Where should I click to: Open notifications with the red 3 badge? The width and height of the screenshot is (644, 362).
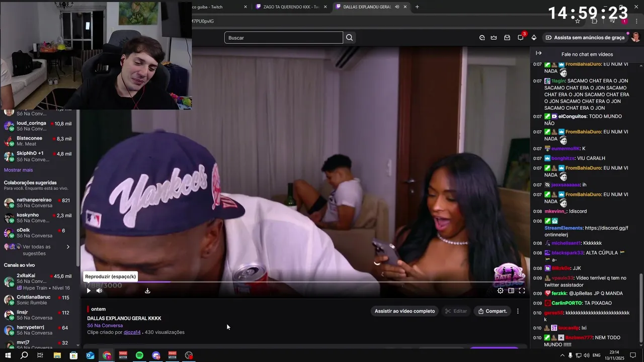521,38
